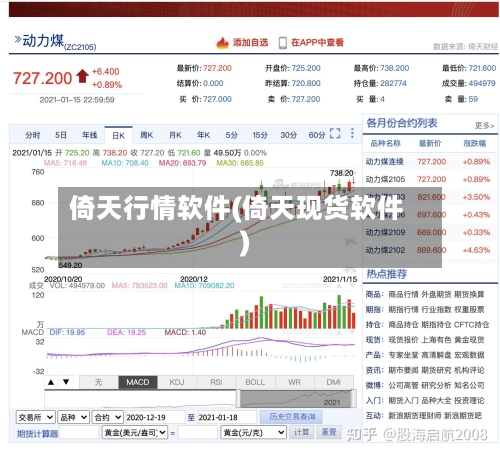This screenshot has width=500, height=455.
Task: Click the up triangle indicator button
Action: point(51,382)
